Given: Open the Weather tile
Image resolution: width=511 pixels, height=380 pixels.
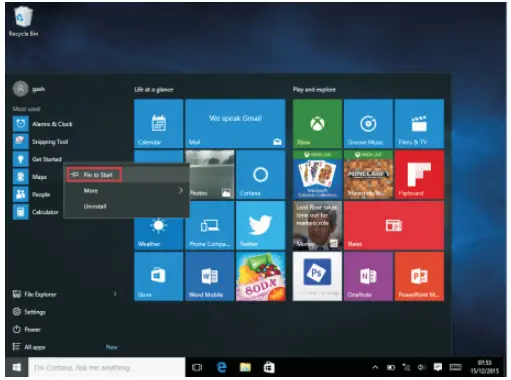Looking at the screenshot, I should 159,233.
